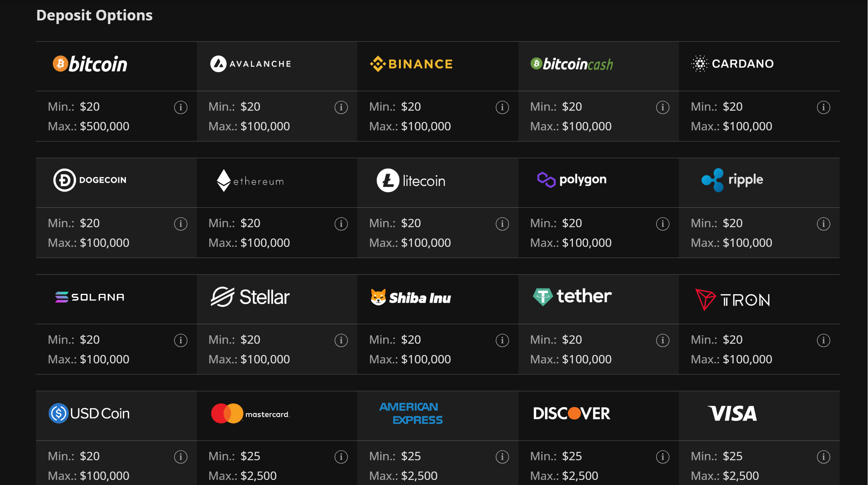Show info for Mastercard deposit limits
Screen dimensions: 868x485
[x=341, y=457]
